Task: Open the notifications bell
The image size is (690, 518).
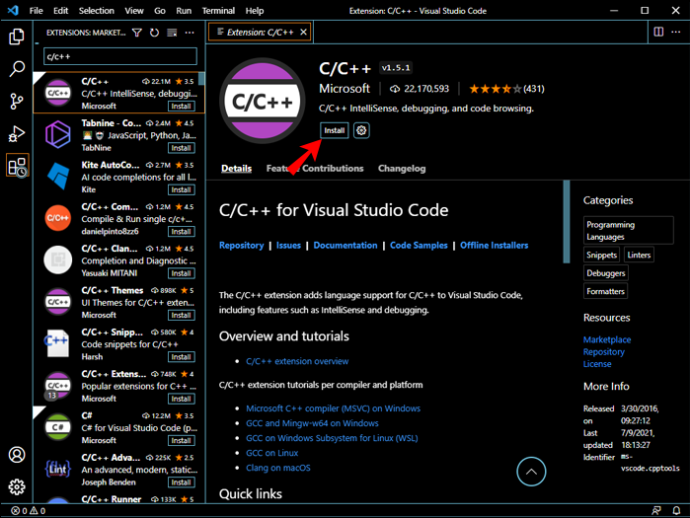Action: [x=676, y=511]
